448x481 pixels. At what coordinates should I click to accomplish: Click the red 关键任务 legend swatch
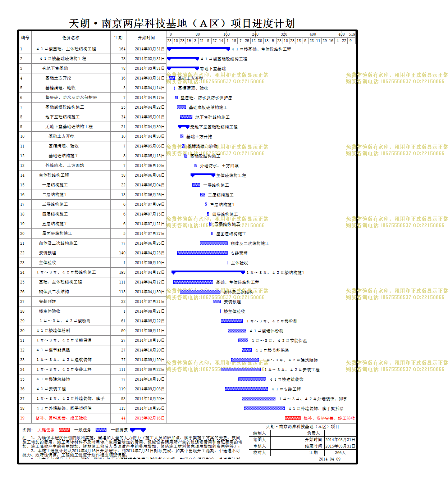(x=64, y=430)
